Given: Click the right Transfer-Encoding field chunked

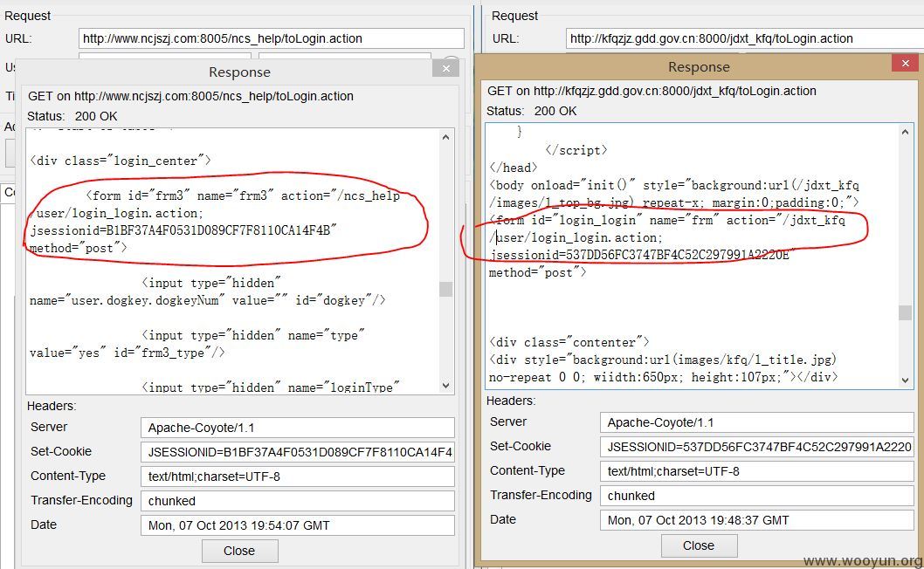Looking at the screenshot, I should pos(756,496).
